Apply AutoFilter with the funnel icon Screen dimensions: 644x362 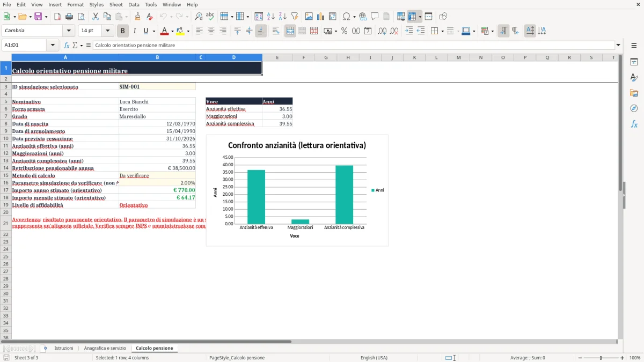(x=295, y=17)
